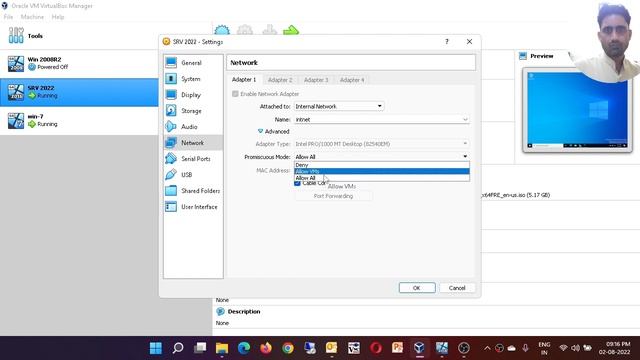
Task: Open PowerPoint from taskbar
Action: (x=398, y=348)
